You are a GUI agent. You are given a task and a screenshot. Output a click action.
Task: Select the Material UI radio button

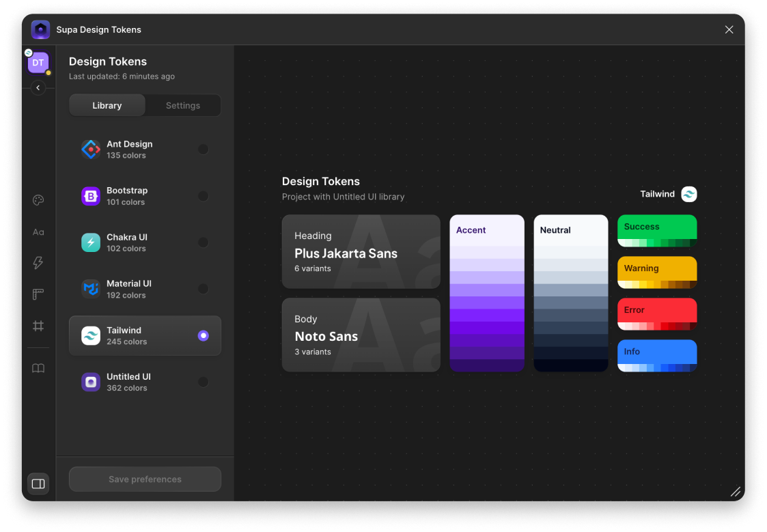(x=203, y=289)
